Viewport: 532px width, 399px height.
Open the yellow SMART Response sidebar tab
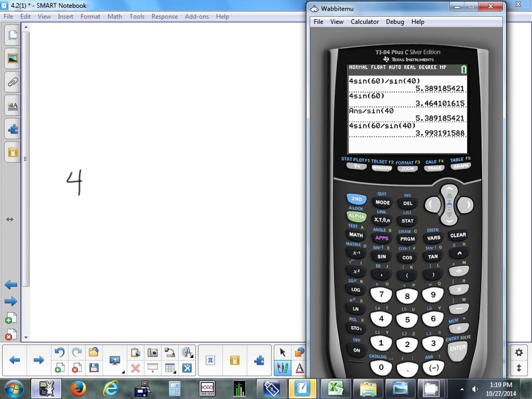pyautogui.click(x=13, y=152)
